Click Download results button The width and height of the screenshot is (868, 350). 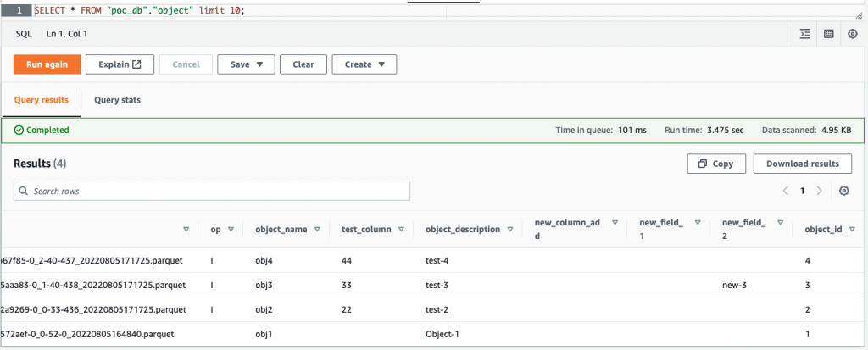tap(802, 164)
